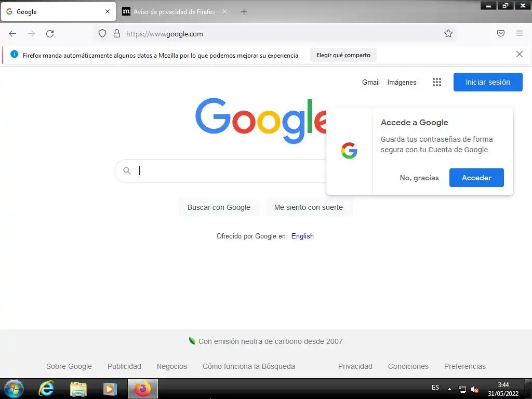Screen dimensions: 532x399
Task: Click the magnifier icon in search box
Action: pos(127,170)
